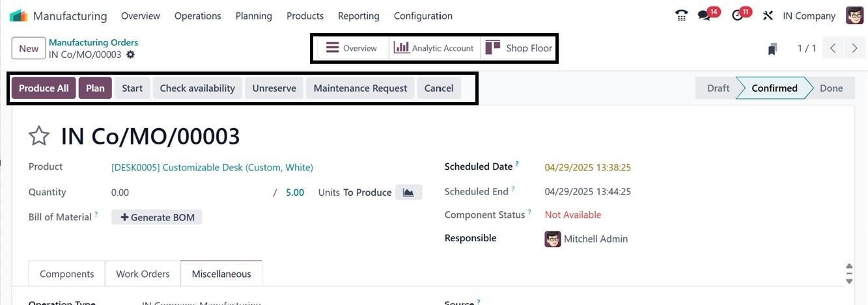Click the forecast chart icon near Units
The width and height of the screenshot is (868, 305).
click(408, 192)
